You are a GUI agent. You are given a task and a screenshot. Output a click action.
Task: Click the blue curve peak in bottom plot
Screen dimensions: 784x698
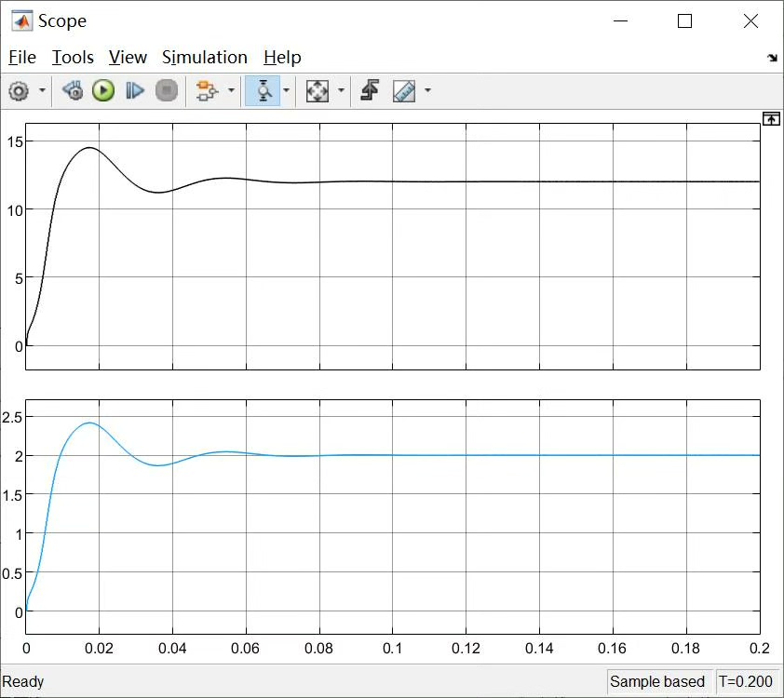coord(89,423)
